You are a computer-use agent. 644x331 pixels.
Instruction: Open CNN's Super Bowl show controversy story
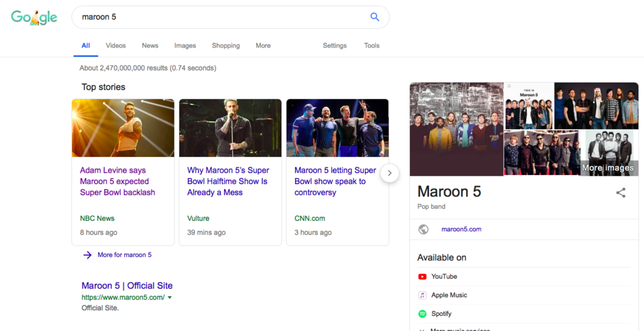pos(335,181)
